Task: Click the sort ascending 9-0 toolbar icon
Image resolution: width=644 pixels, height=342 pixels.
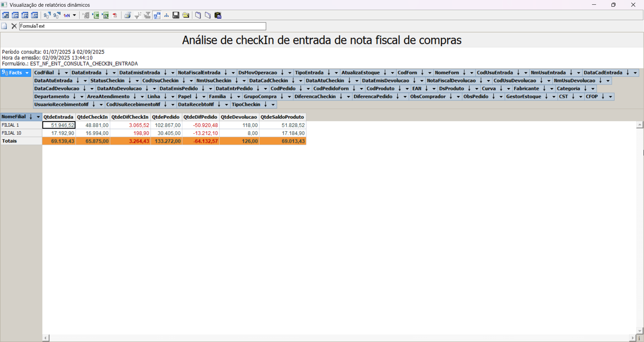Action: coord(47,15)
